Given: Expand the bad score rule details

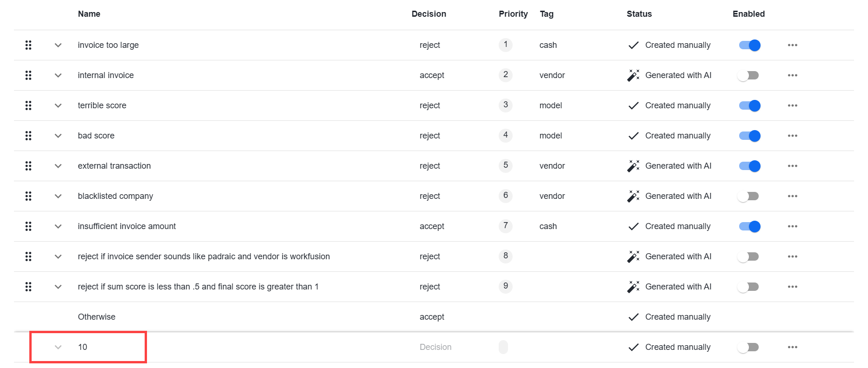Looking at the screenshot, I should (x=58, y=136).
